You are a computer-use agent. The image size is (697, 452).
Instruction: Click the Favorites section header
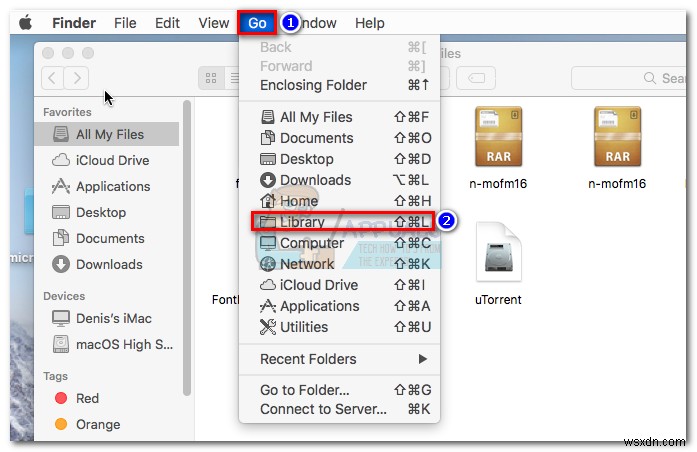(67, 112)
